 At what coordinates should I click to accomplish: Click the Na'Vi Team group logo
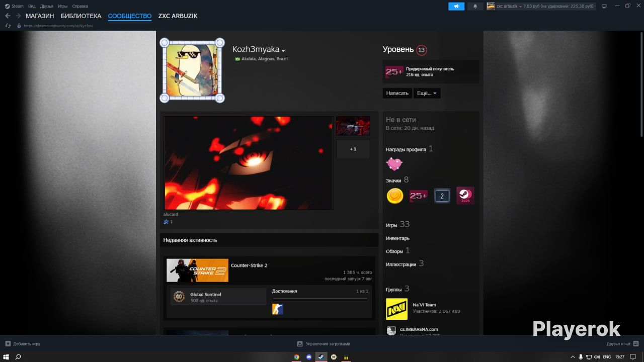(x=396, y=309)
